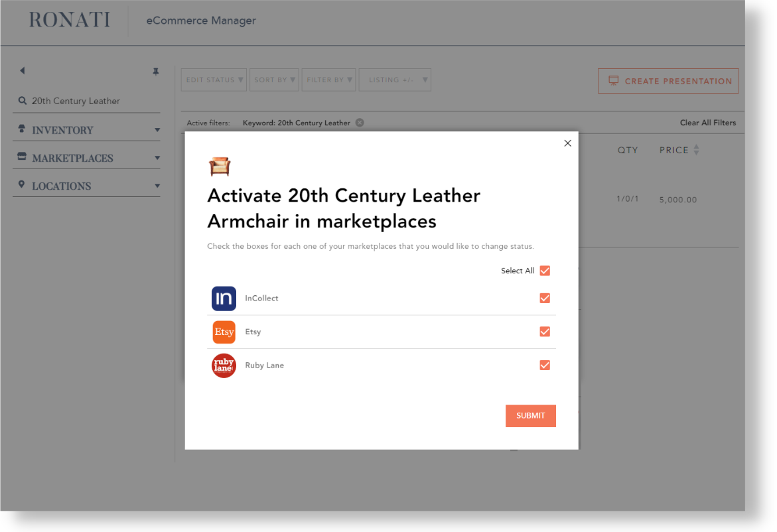777x532 pixels.
Task: Click the Etsy label text
Action: tap(253, 332)
